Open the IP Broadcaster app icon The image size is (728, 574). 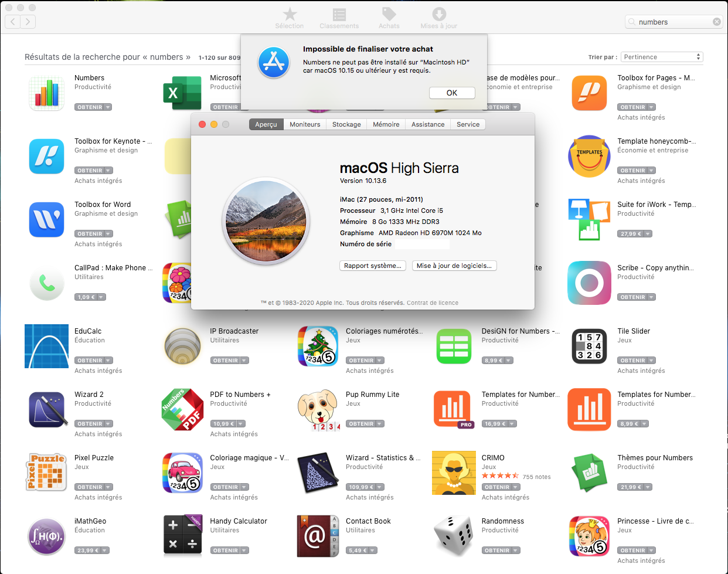pos(182,346)
